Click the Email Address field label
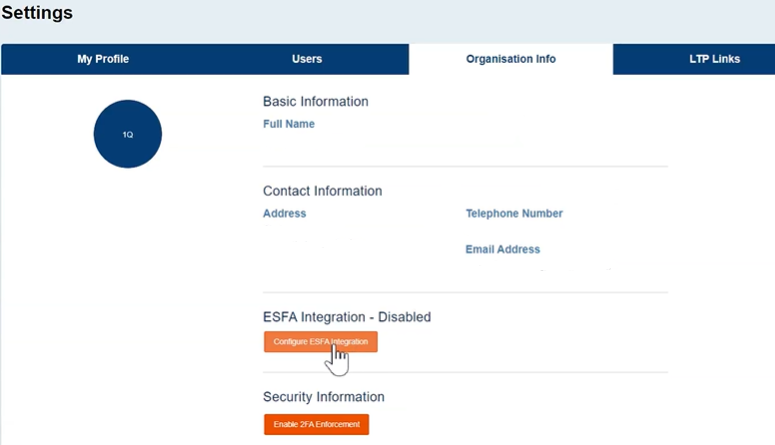 click(502, 249)
